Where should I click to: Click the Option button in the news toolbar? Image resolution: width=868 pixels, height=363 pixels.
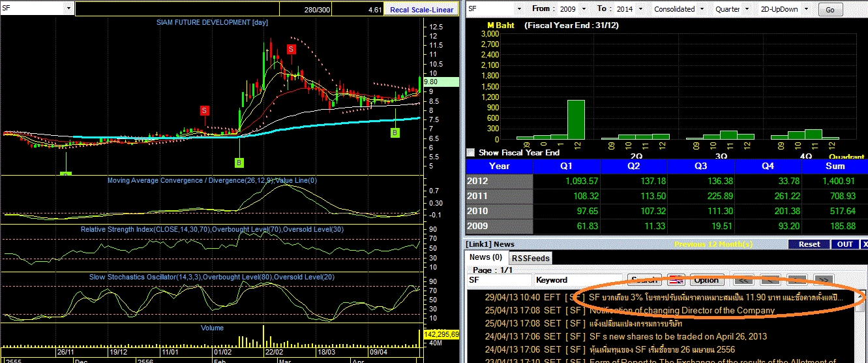click(707, 280)
